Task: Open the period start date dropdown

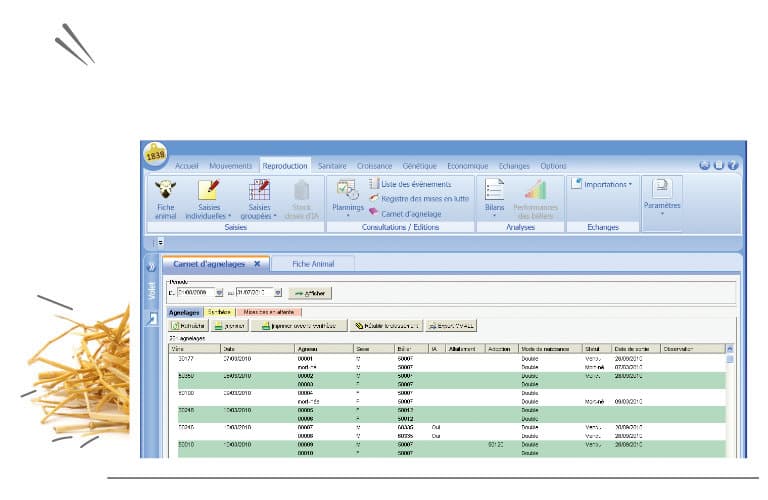Action: 219,293
